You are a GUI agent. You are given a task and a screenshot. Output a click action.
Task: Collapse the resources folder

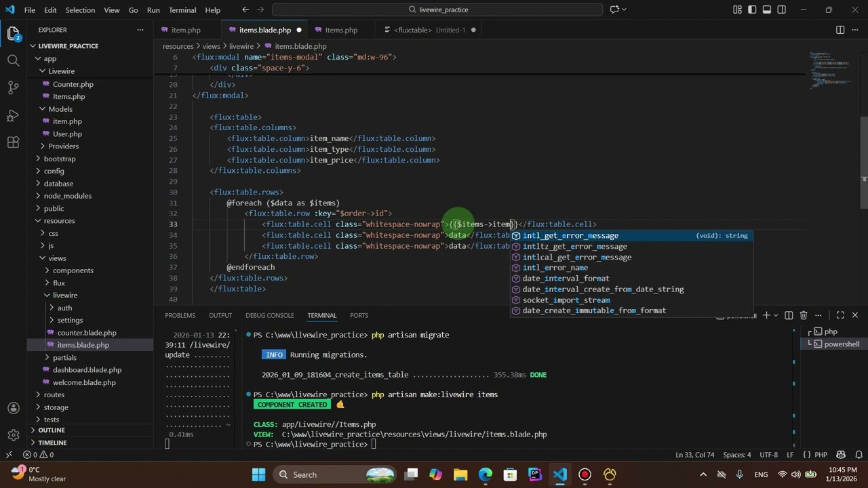tap(59, 221)
